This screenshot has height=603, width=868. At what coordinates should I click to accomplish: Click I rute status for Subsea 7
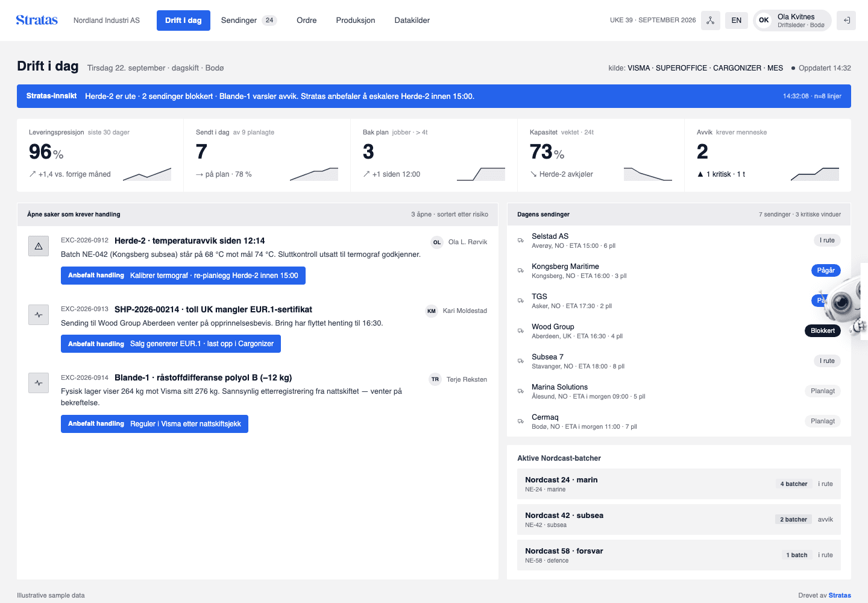click(x=827, y=361)
